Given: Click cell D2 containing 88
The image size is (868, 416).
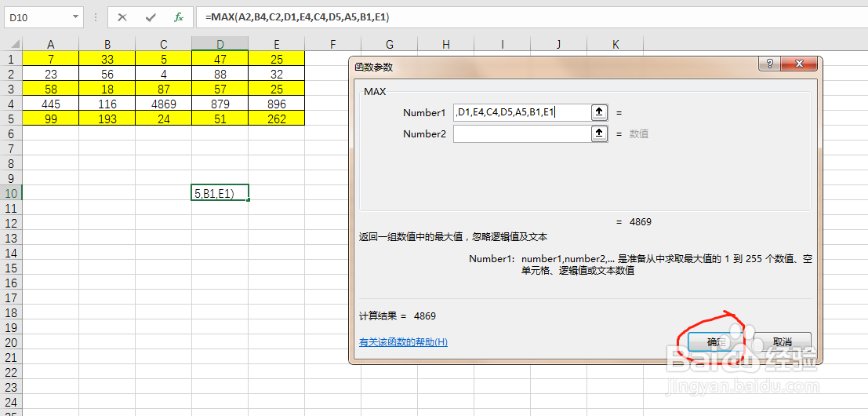Looking at the screenshot, I should click(220, 74).
